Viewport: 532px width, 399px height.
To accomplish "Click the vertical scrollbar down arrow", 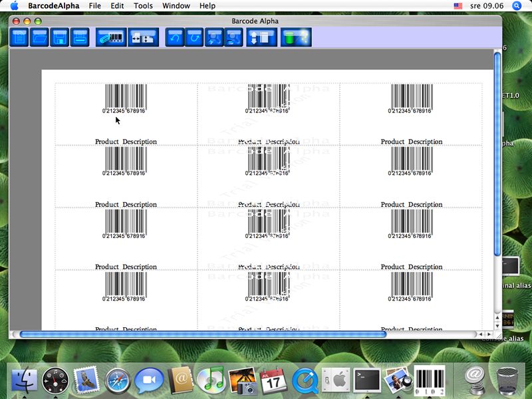I will point(497,326).
